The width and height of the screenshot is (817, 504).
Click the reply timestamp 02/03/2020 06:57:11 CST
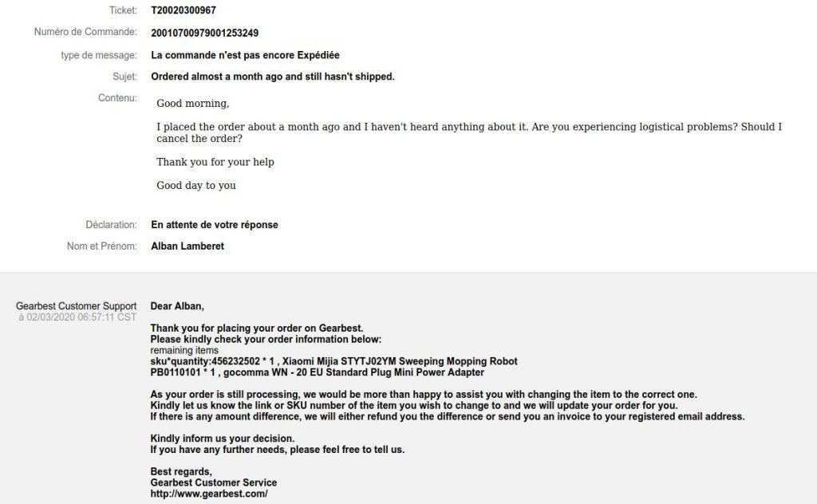(x=81, y=317)
